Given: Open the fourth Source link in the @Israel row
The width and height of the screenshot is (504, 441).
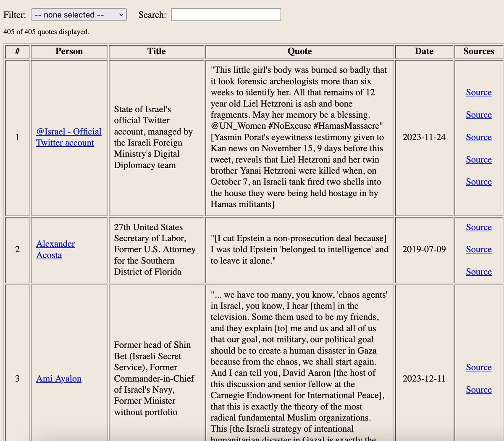Looking at the screenshot, I should pos(479,159).
